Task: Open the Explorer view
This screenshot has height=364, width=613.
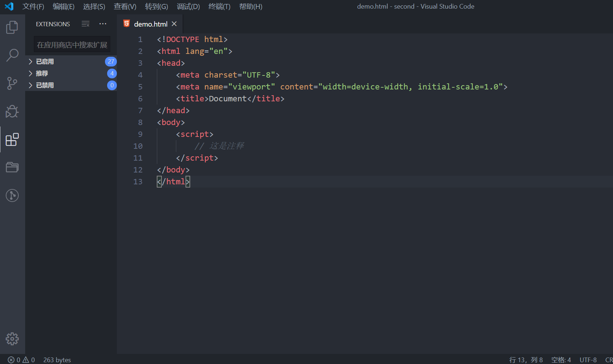Action: (x=12, y=27)
